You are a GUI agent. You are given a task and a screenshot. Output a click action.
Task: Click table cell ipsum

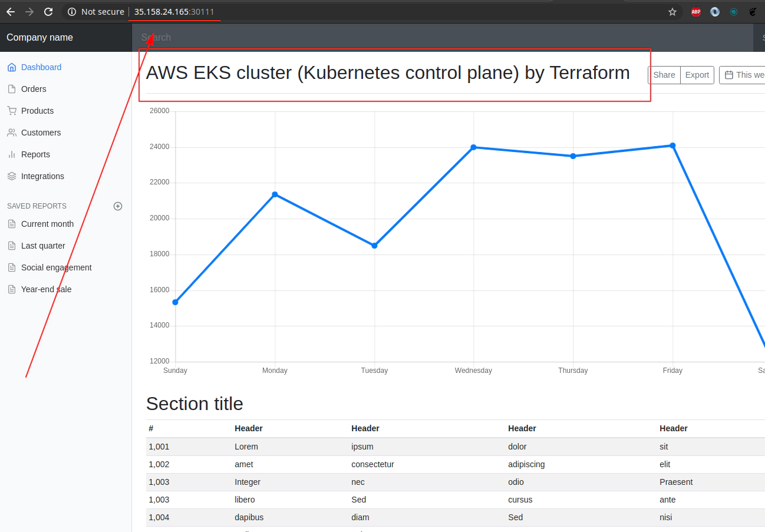pos(362,447)
